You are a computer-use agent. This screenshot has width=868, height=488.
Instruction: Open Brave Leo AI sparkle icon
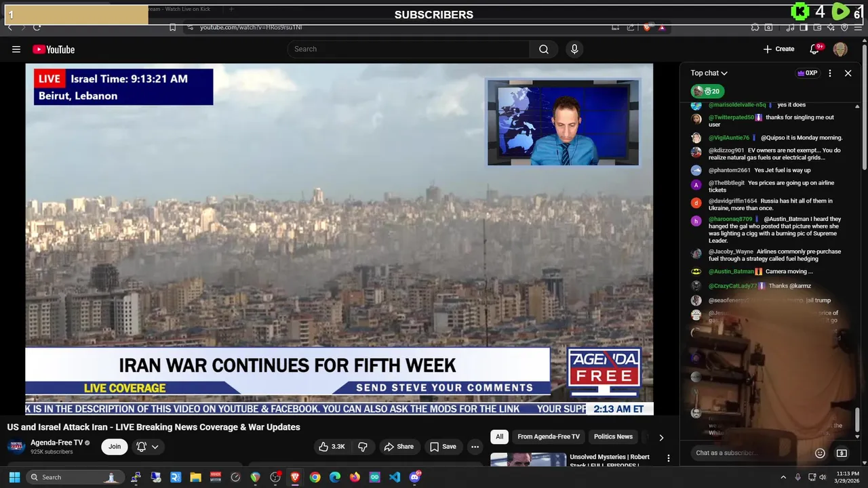coord(831,28)
